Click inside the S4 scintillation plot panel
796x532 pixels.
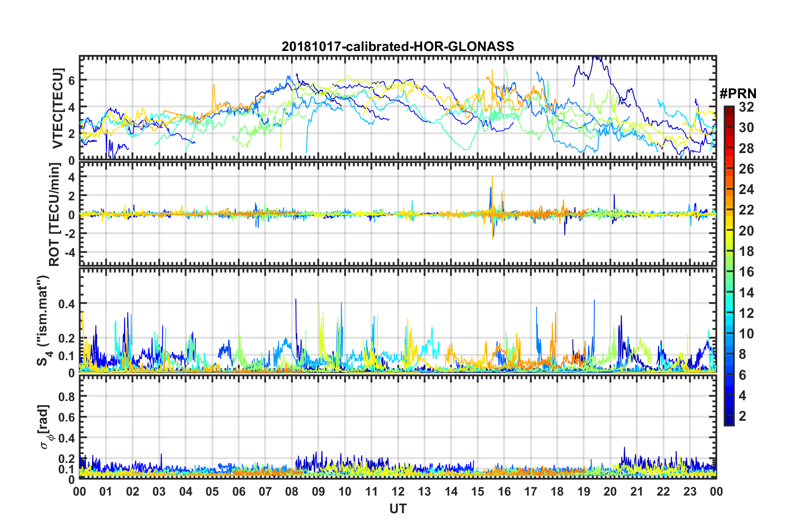click(x=398, y=320)
